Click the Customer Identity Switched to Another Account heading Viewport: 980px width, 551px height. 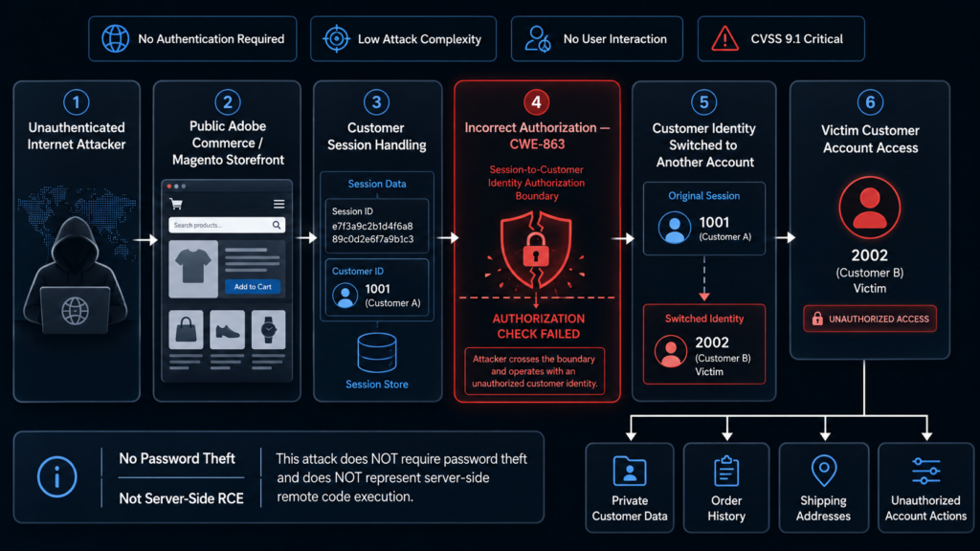point(703,145)
